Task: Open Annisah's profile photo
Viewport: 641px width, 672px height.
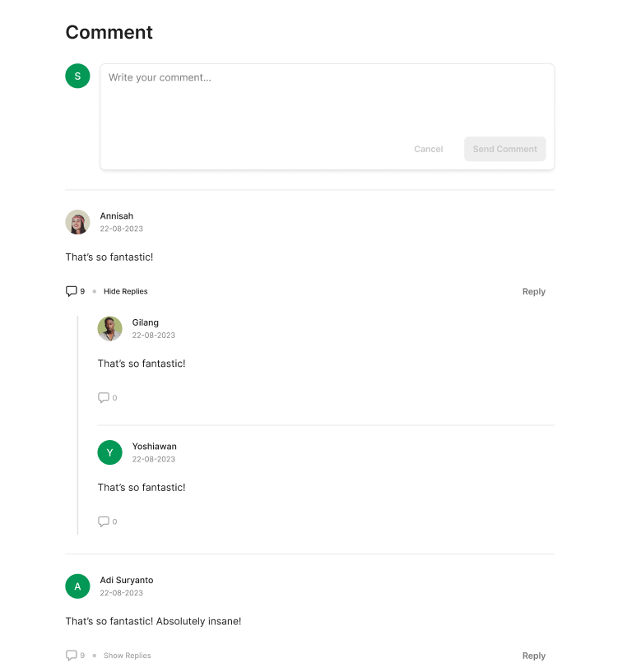Action: pos(77,222)
